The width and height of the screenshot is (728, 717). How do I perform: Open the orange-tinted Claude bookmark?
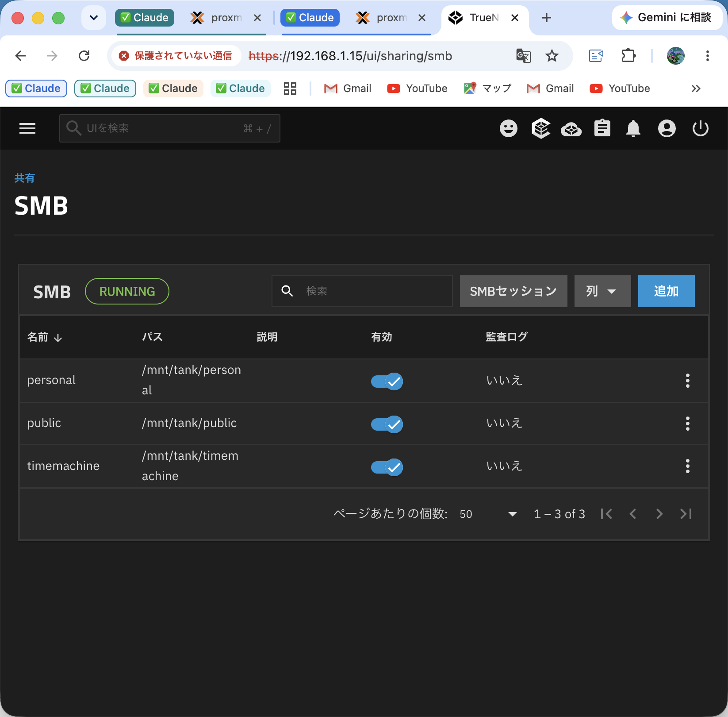173,89
